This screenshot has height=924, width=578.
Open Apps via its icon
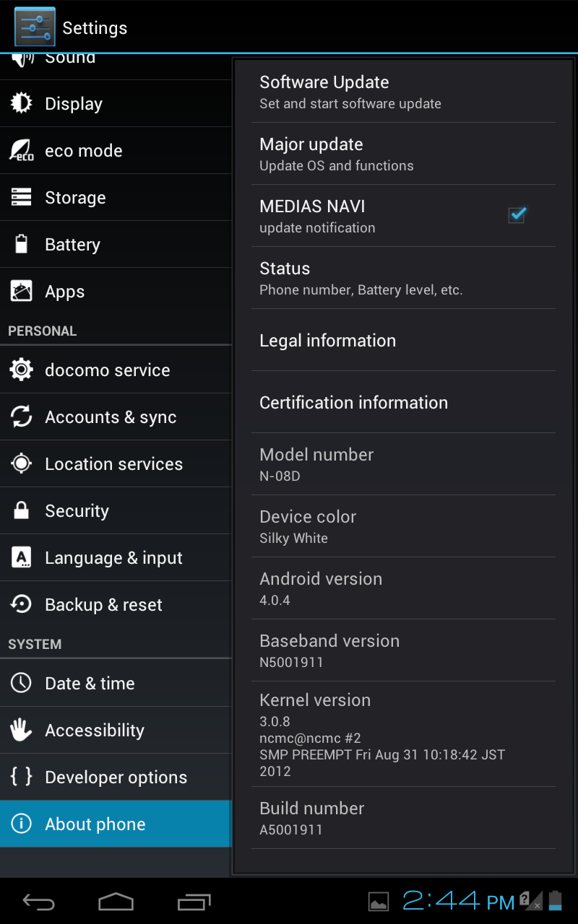click(x=22, y=291)
